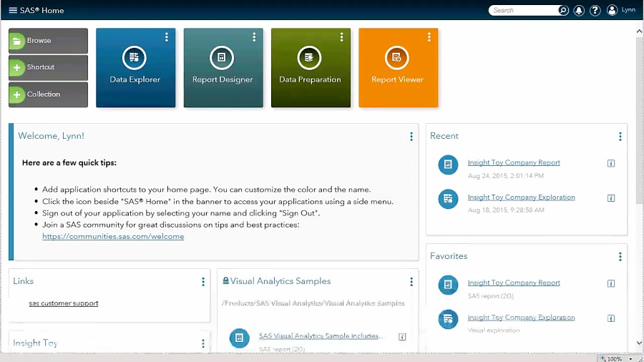Click exploration icon beside Favorites Insight Toy Company Exploration
This screenshot has height=362, width=644.
point(448,319)
